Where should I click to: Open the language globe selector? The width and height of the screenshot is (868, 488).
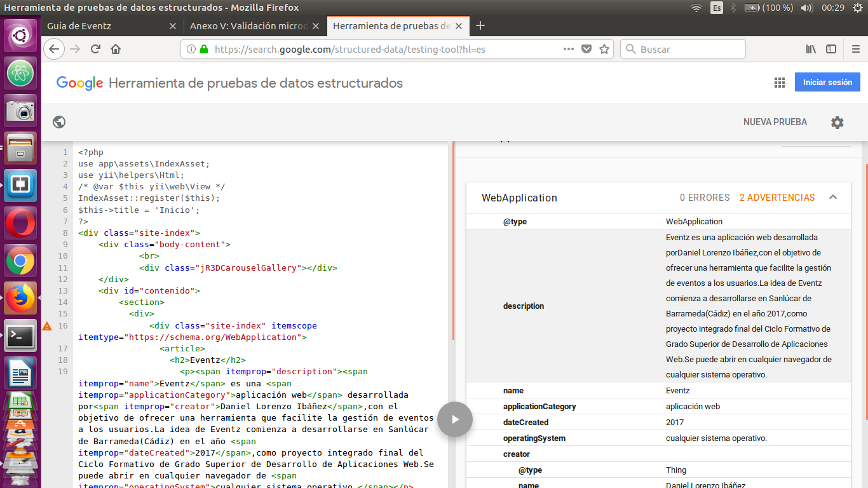pos(60,123)
